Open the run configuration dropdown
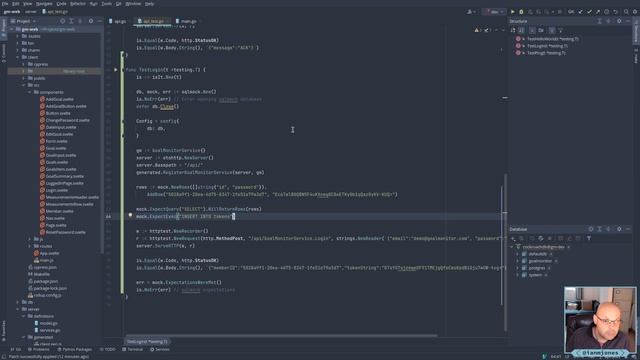This screenshot has height=360, width=640. point(494,12)
